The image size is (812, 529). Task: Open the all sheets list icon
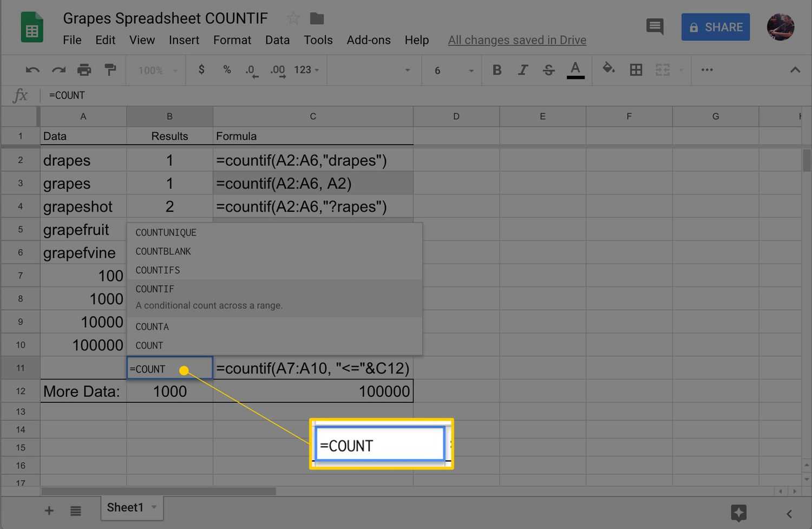(x=75, y=510)
